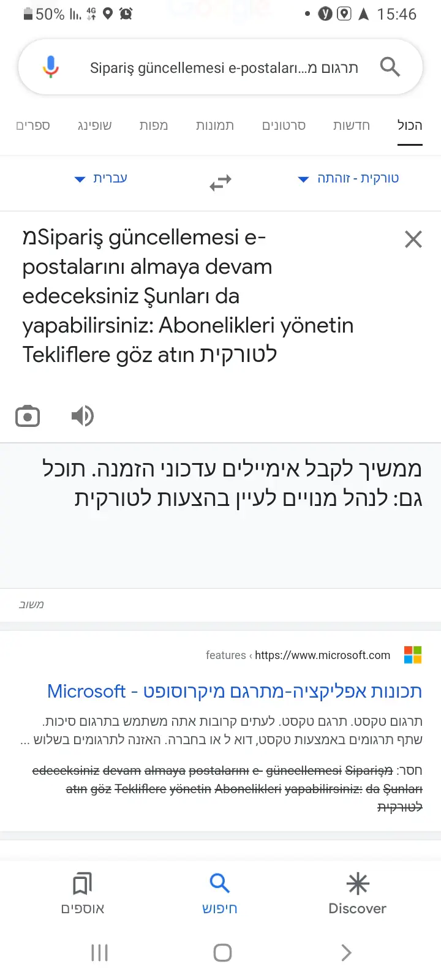Screen dimensions: 441x980
Task: Open the אוספים collections tab
Action: pyautogui.click(x=83, y=894)
